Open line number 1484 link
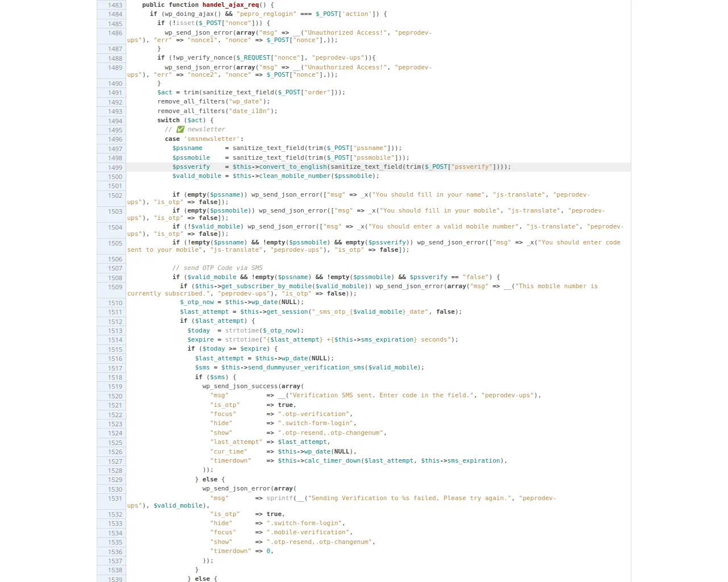This screenshot has height=582, width=728. pos(115,14)
